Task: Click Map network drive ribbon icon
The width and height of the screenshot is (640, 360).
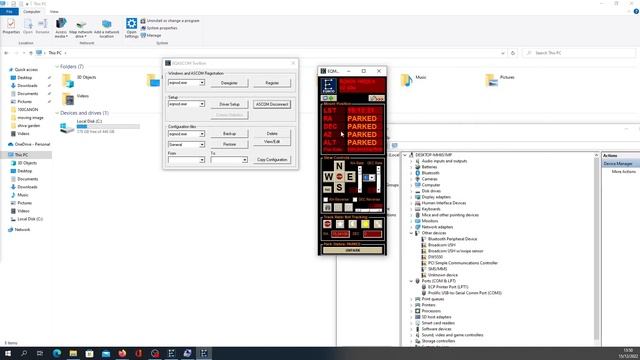Action: [81, 28]
